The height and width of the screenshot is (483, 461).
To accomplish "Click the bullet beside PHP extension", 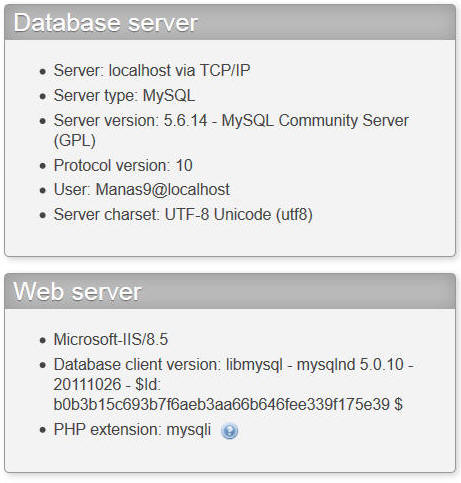I will [42, 430].
